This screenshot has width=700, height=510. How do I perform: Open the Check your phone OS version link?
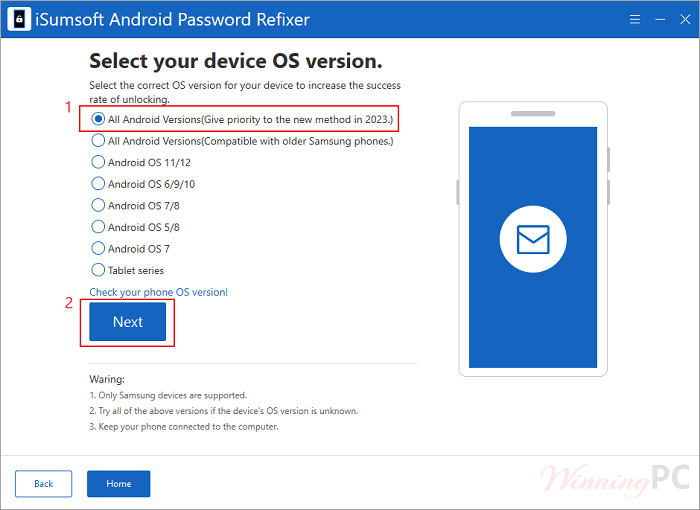[158, 292]
